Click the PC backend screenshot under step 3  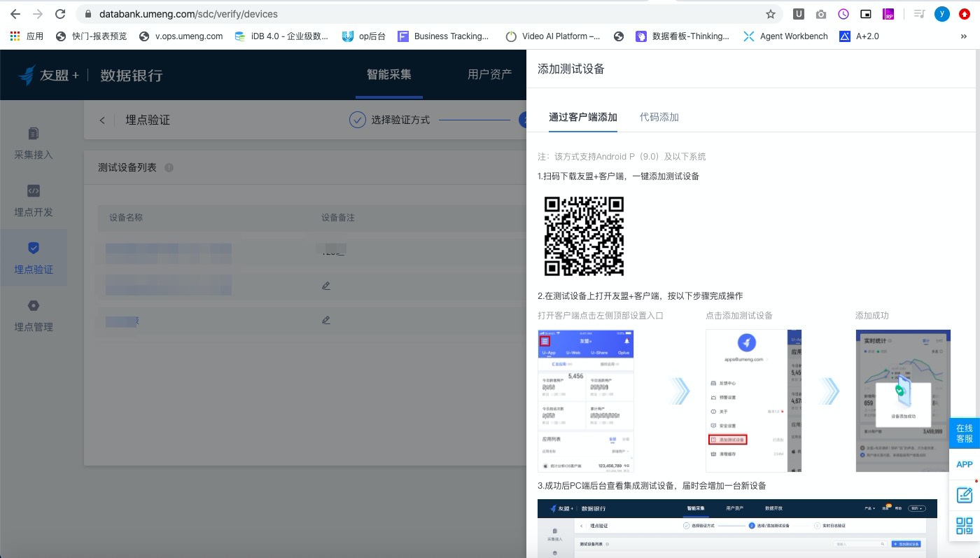[737, 529]
